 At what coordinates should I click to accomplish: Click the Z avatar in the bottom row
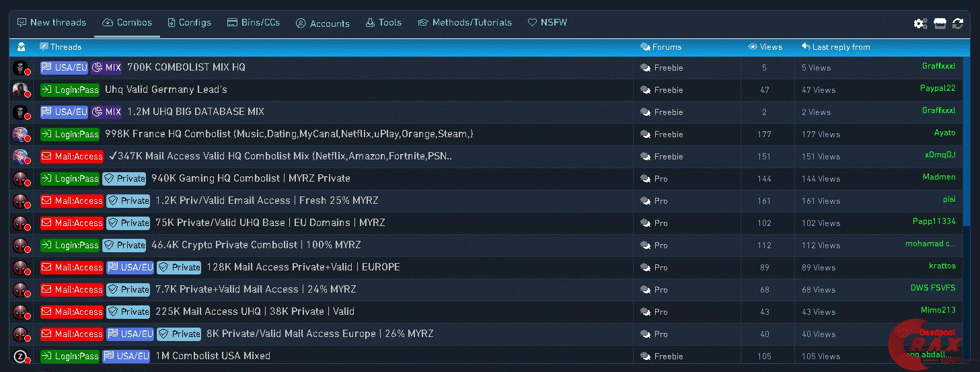[21, 357]
